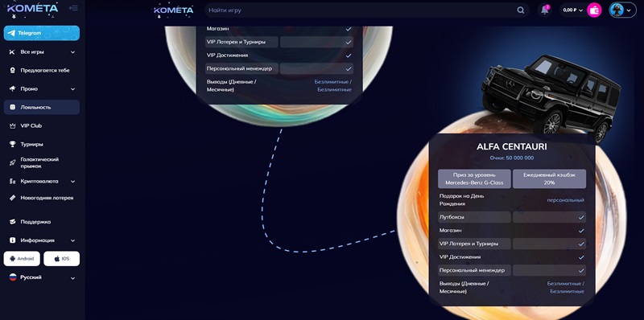Download the Android app button
The height and width of the screenshot is (320, 644).
pyautogui.click(x=22, y=259)
